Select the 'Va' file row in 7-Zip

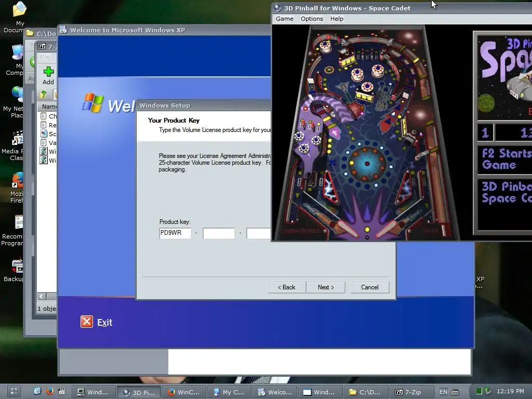[x=48, y=142]
